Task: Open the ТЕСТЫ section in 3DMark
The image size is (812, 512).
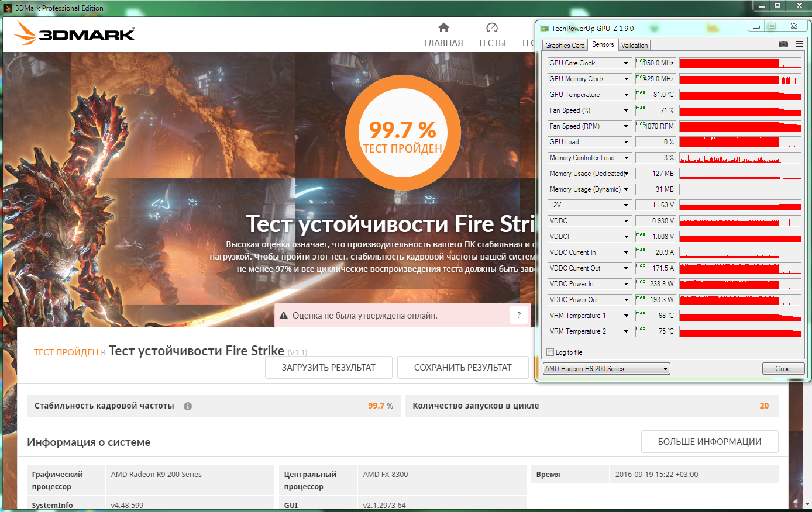Action: [492, 35]
